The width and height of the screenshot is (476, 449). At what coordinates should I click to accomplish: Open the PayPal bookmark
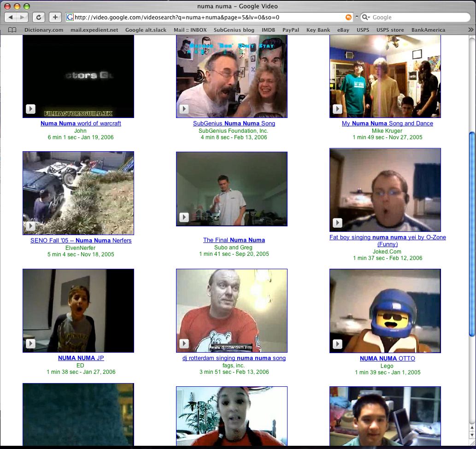[290, 30]
